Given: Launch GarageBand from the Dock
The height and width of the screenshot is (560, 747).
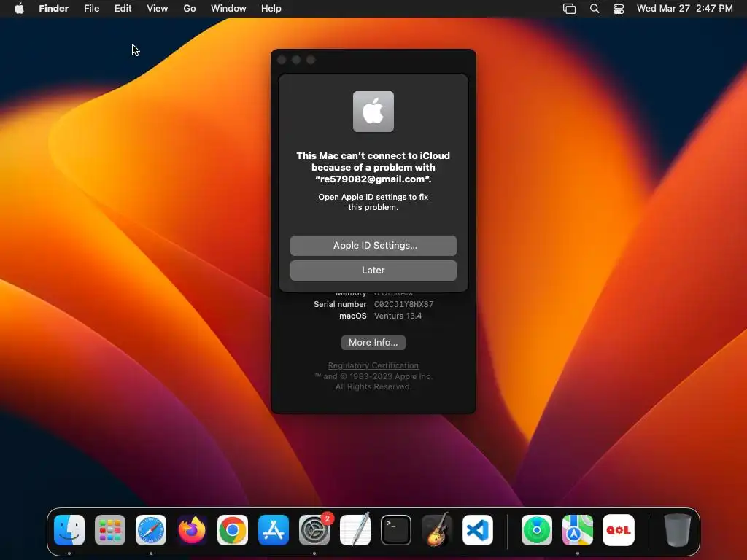Looking at the screenshot, I should 437,530.
